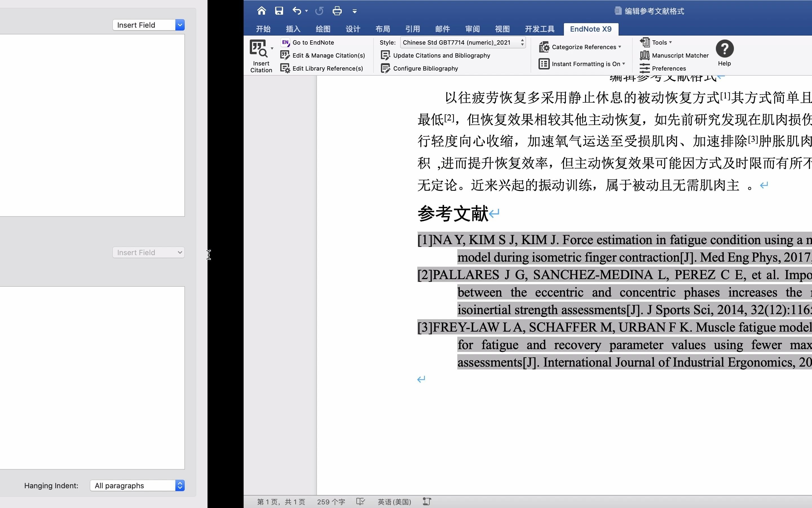Click the spelling proofing icon in status bar

pos(361,502)
